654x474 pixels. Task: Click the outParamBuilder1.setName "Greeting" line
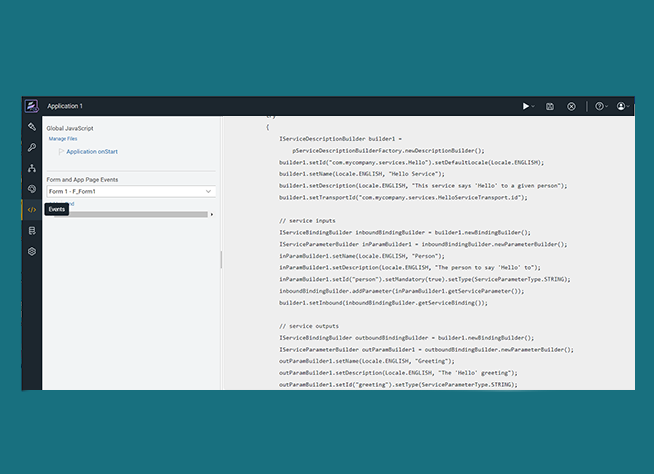point(367,361)
